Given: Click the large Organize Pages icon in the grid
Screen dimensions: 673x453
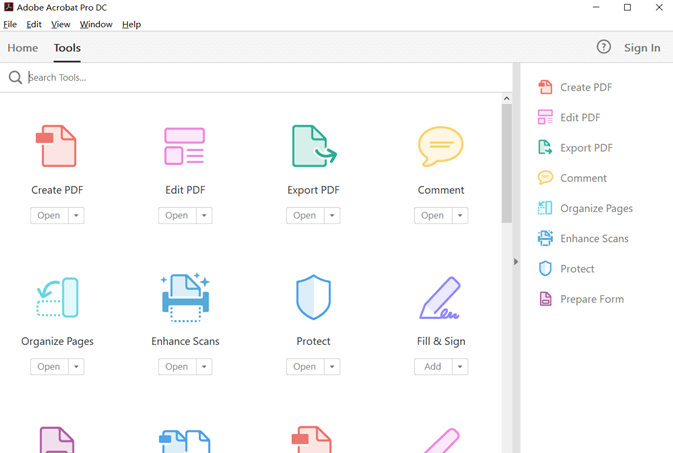Looking at the screenshot, I should coord(57,297).
